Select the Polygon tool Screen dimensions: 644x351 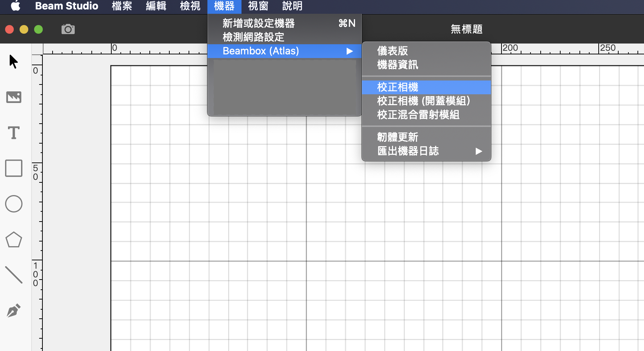tap(14, 239)
